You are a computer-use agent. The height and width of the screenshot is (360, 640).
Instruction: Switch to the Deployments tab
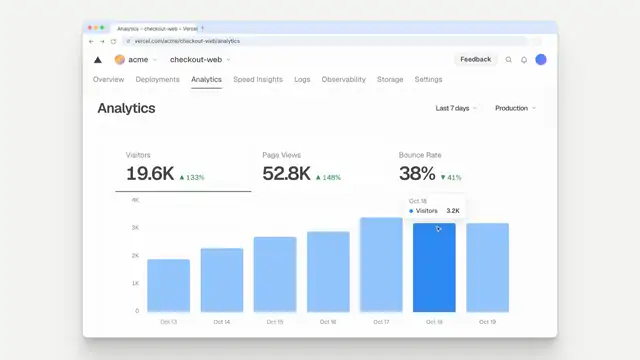click(x=158, y=80)
